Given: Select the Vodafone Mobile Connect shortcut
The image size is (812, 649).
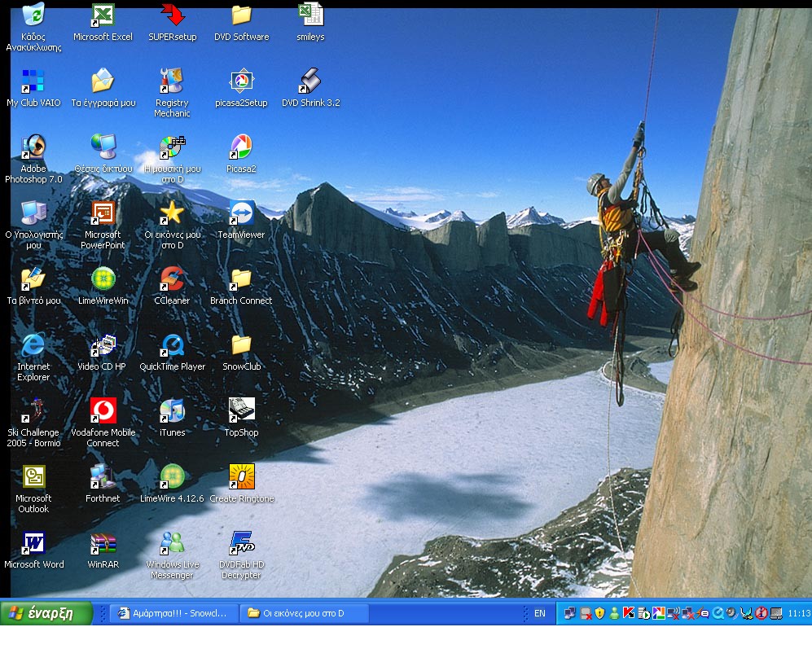Looking at the screenshot, I should pyautogui.click(x=103, y=410).
